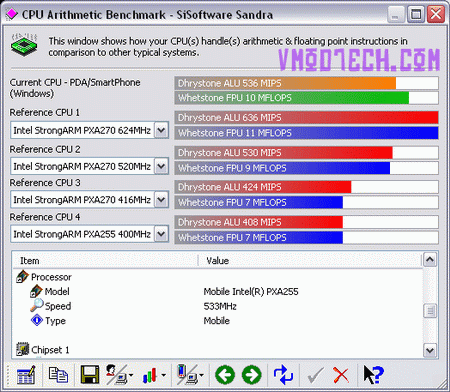450x392 pixels.
Task: Click the Speed row label
Action: [x=58, y=306]
